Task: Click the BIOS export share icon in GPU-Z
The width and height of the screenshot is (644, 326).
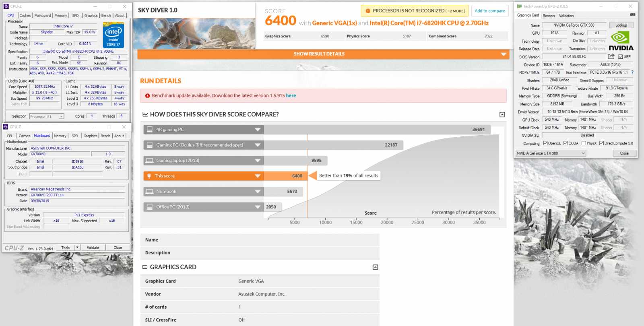Action: tap(611, 56)
